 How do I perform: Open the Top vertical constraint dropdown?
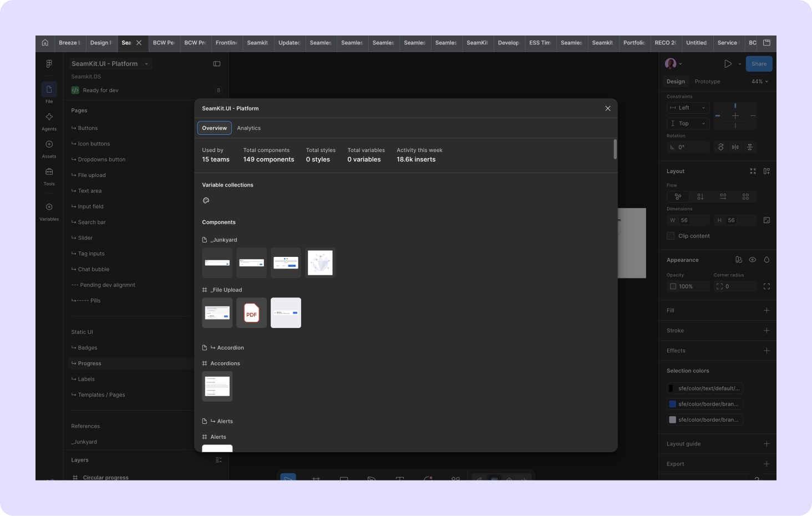click(x=688, y=123)
